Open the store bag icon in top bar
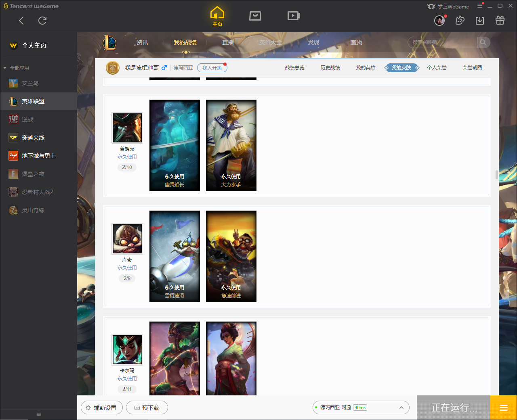 coord(255,16)
